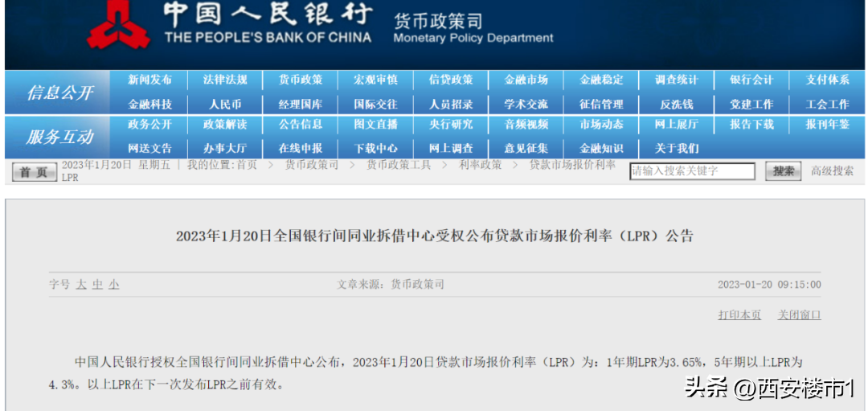The height and width of the screenshot is (411, 868).
Task: Select 银行会计 navigation item
Action: pyautogui.click(x=752, y=80)
